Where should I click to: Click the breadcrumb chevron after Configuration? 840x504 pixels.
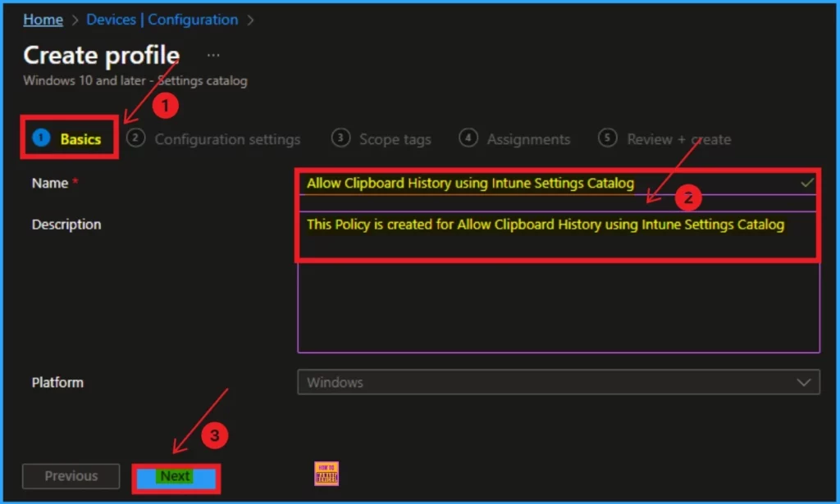pos(250,20)
